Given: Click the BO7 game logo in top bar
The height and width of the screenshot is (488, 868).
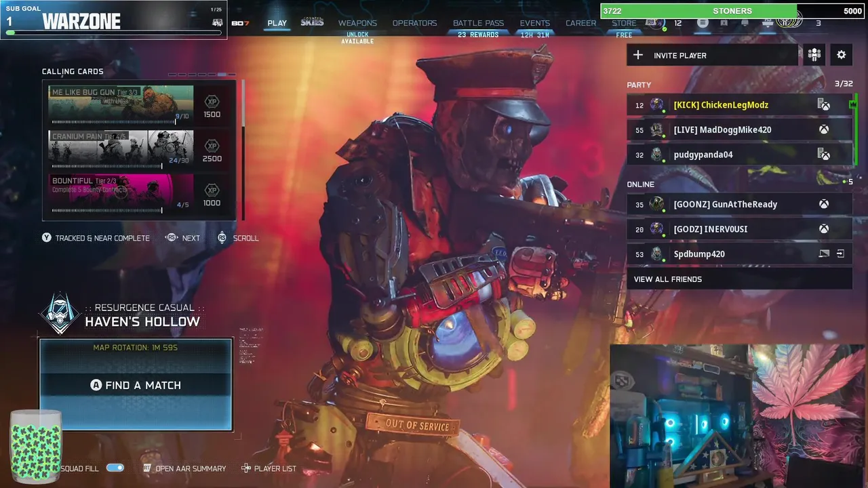Looking at the screenshot, I should 240,23.
